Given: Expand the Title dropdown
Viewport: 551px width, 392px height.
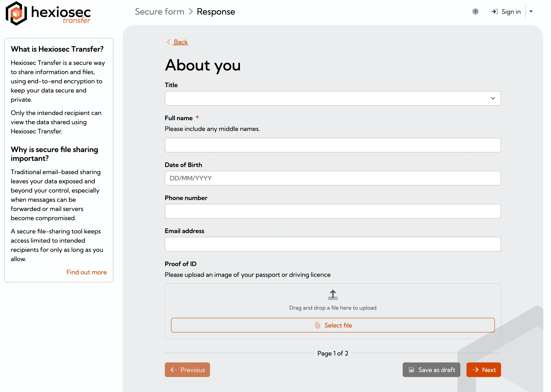Looking at the screenshot, I should tap(333, 98).
